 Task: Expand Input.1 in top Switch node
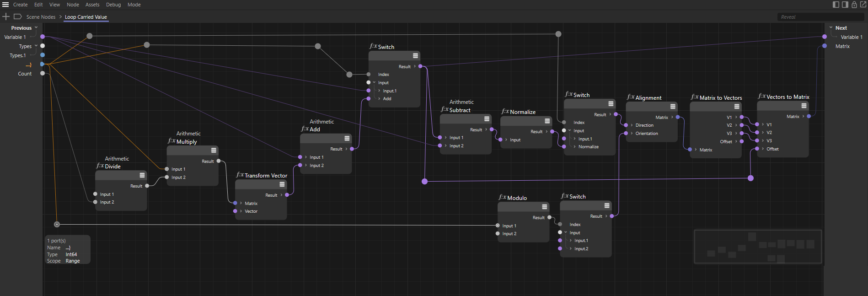[379, 91]
